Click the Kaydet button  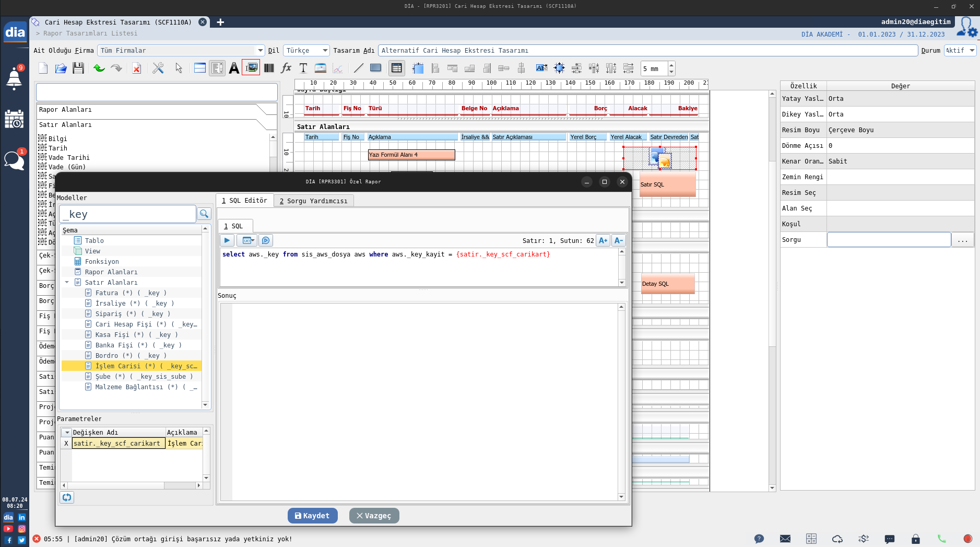[x=312, y=516]
